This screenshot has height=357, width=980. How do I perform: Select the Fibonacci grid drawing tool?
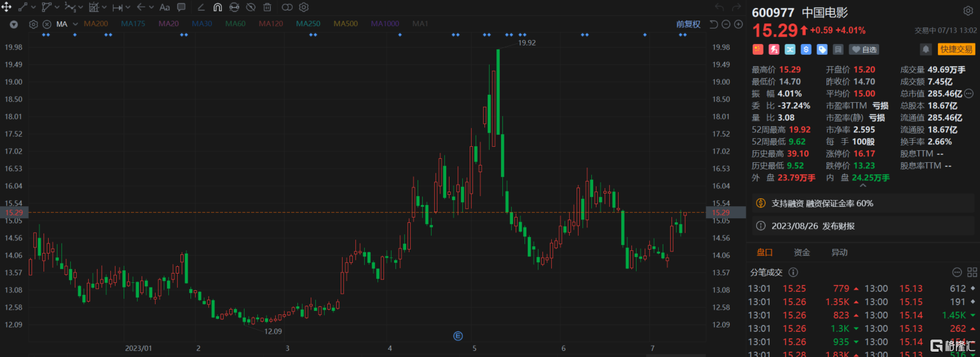click(94, 7)
